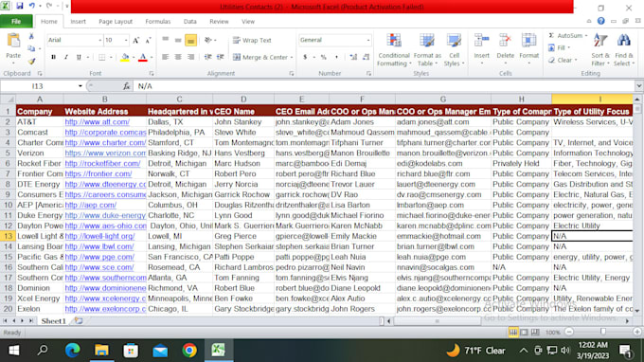Toggle bottom vertical alignment (highlighted)
The height and width of the screenshot is (362, 644).
tap(190, 40)
